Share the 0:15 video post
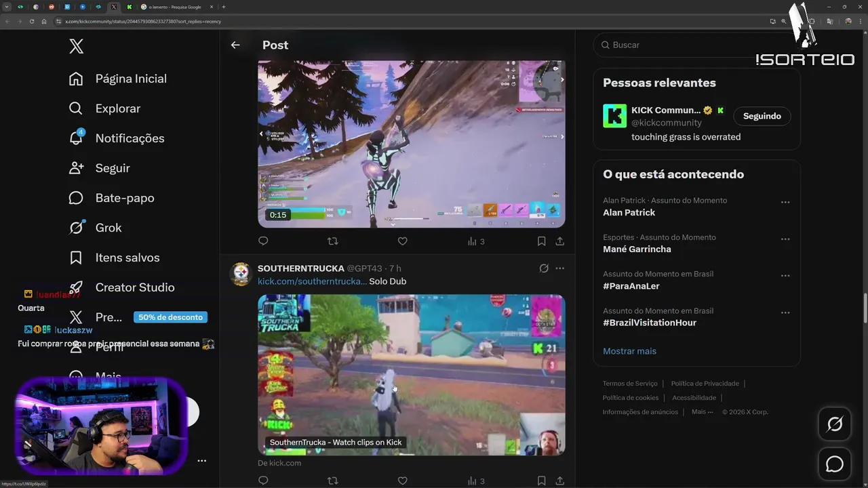This screenshot has width=868, height=488. pos(559,241)
